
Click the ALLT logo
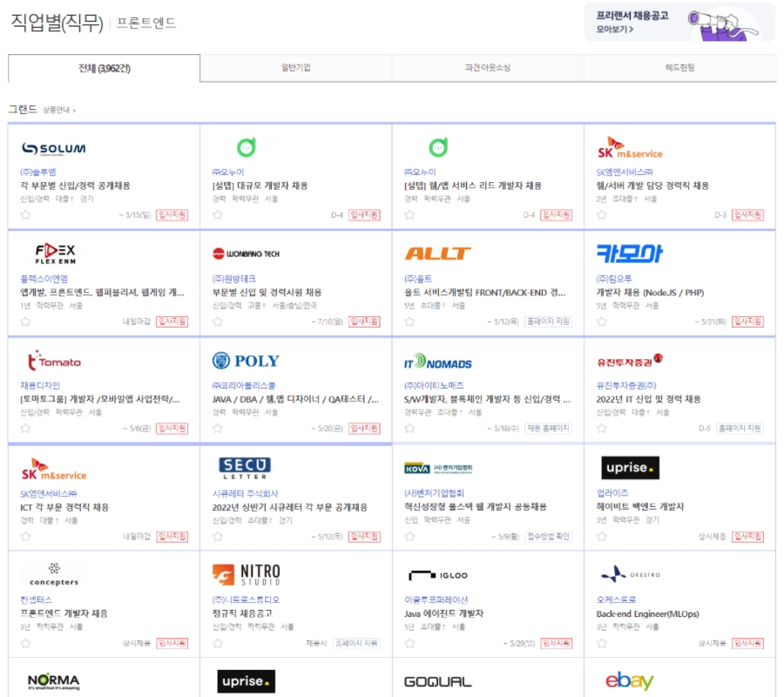pyautogui.click(x=437, y=254)
